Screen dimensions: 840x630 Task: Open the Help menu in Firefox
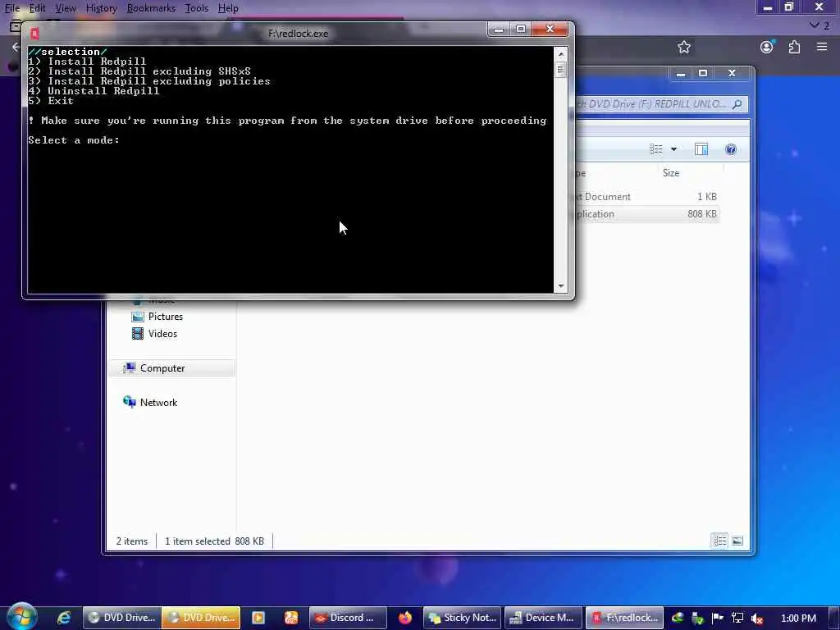[228, 8]
